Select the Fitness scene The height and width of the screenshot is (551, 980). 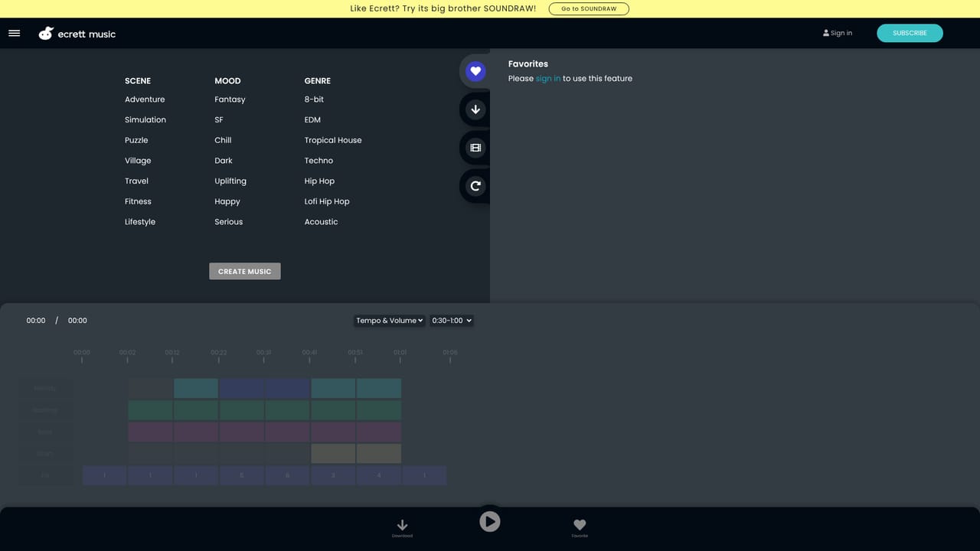pos(138,201)
